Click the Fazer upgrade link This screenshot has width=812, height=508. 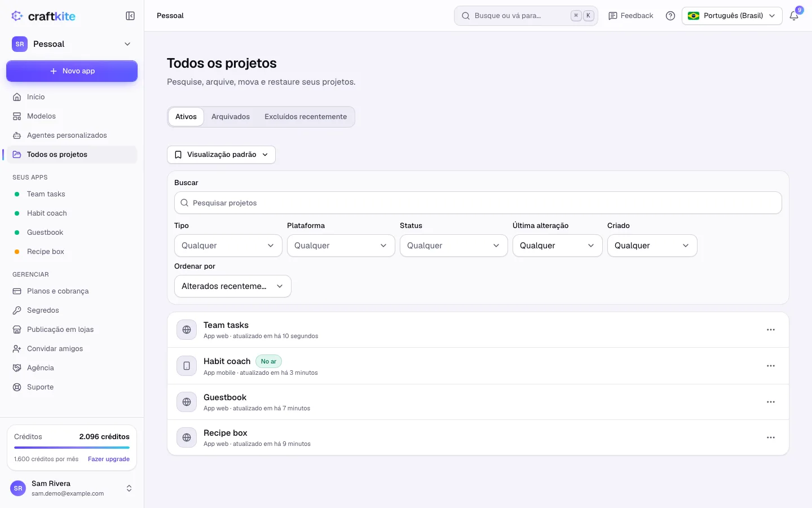(109, 459)
